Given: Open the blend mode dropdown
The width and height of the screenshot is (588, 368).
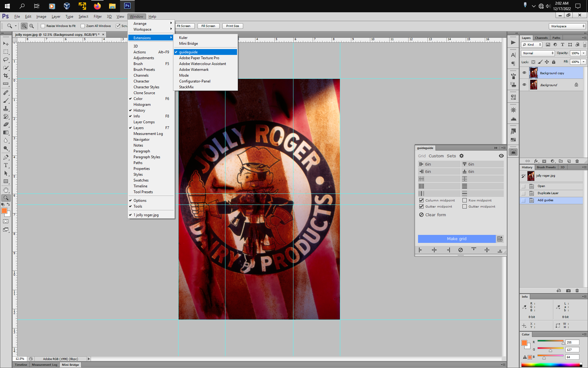Looking at the screenshot, I should (x=537, y=53).
